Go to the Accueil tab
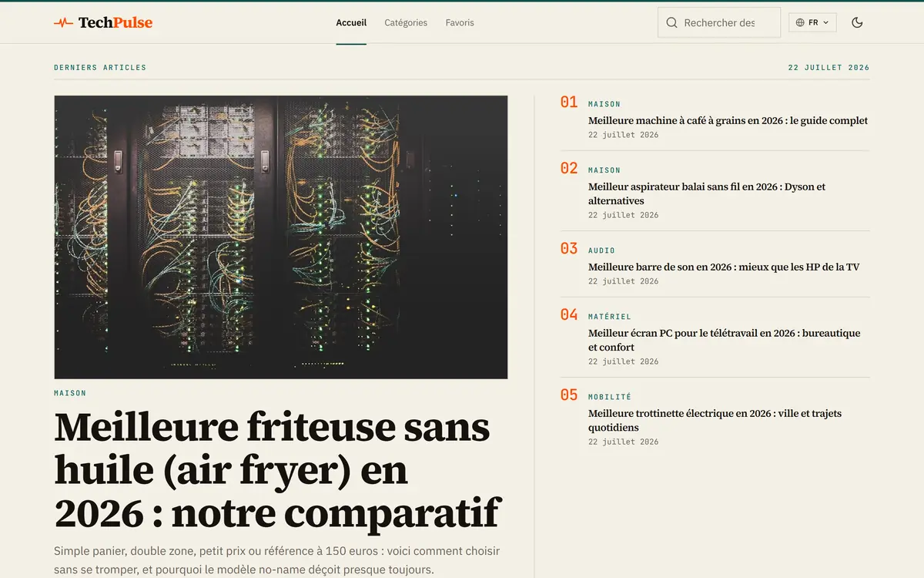Screen dimensions: 924x578 click(351, 23)
